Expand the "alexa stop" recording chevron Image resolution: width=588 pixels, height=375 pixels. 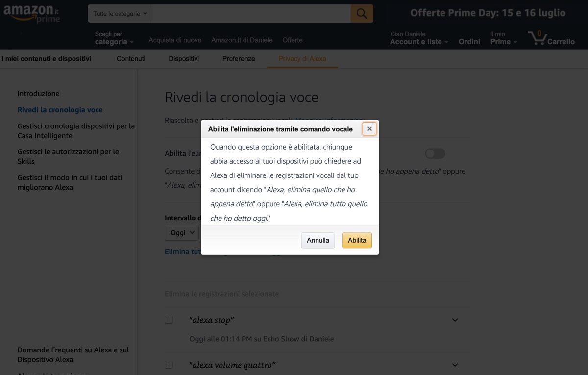(455, 320)
